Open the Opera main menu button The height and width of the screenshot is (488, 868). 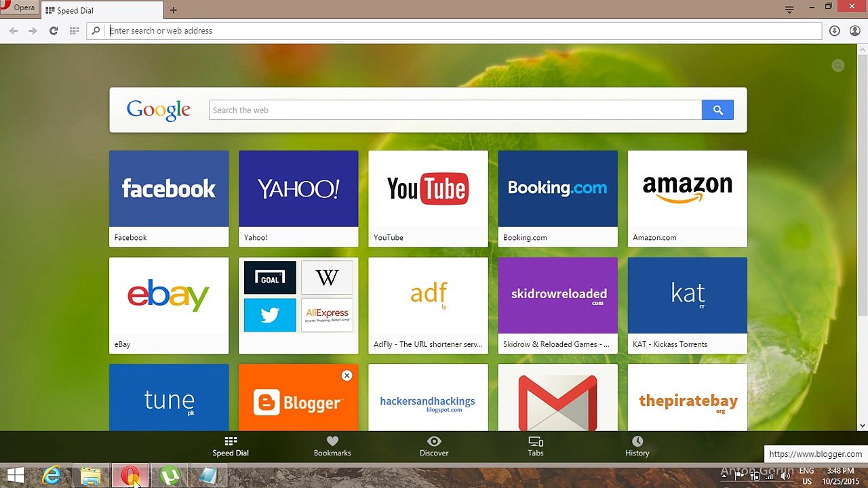point(18,8)
